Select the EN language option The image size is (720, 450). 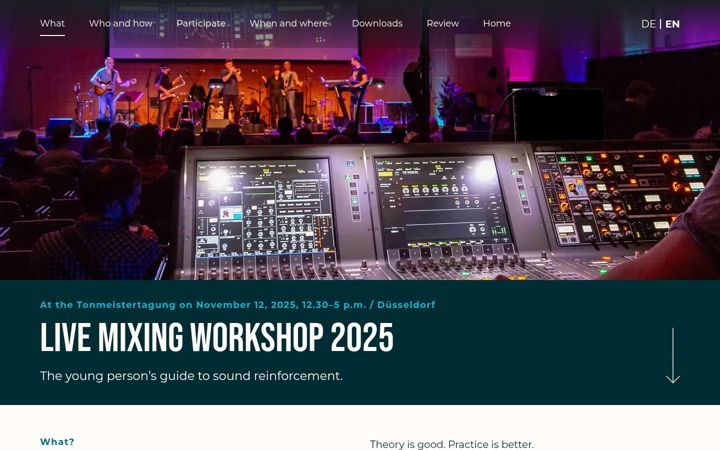672,24
